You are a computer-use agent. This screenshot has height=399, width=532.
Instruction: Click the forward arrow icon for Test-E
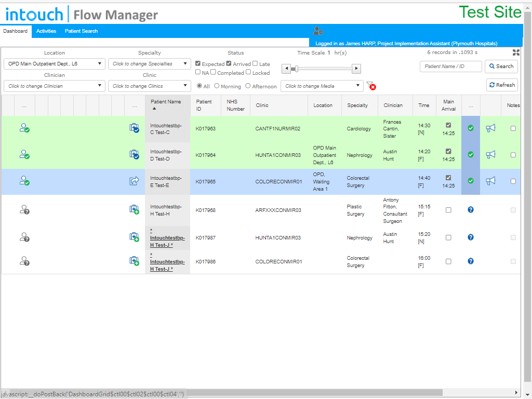point(135,181)
